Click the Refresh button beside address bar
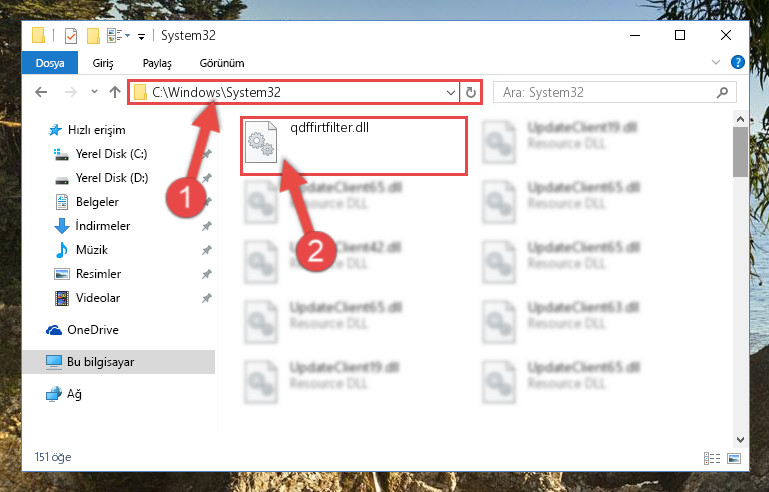The image size is (769, 492). point(470,92)
